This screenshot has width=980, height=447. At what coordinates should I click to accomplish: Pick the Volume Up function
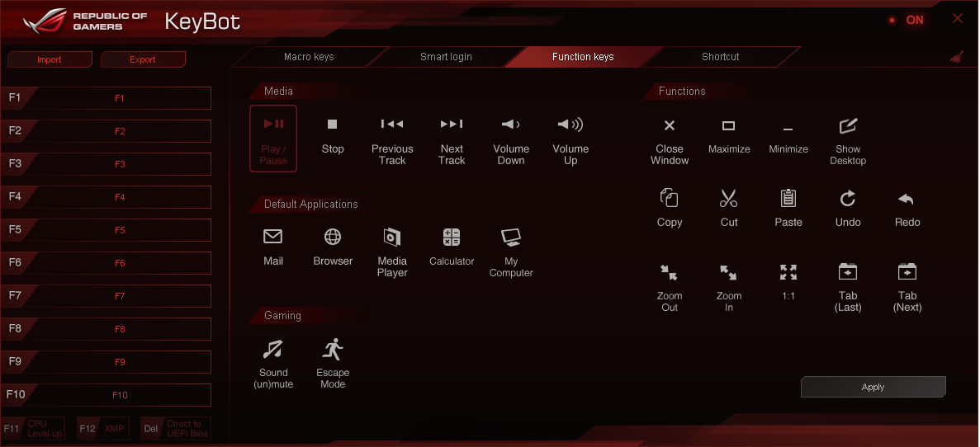(570, 141)
